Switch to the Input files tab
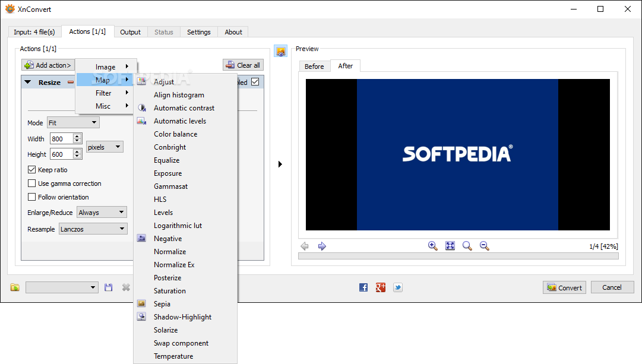The image size is (642, 364). click(34, 32)
